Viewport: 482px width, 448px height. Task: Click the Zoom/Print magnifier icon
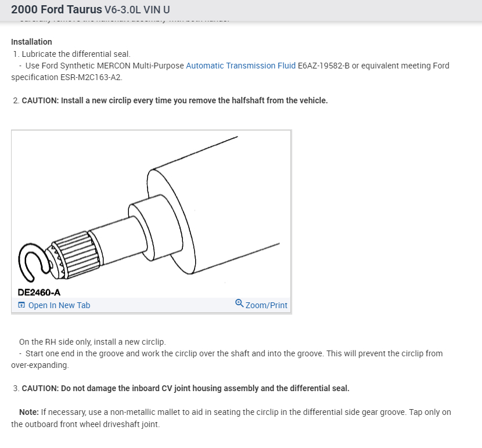239,304
